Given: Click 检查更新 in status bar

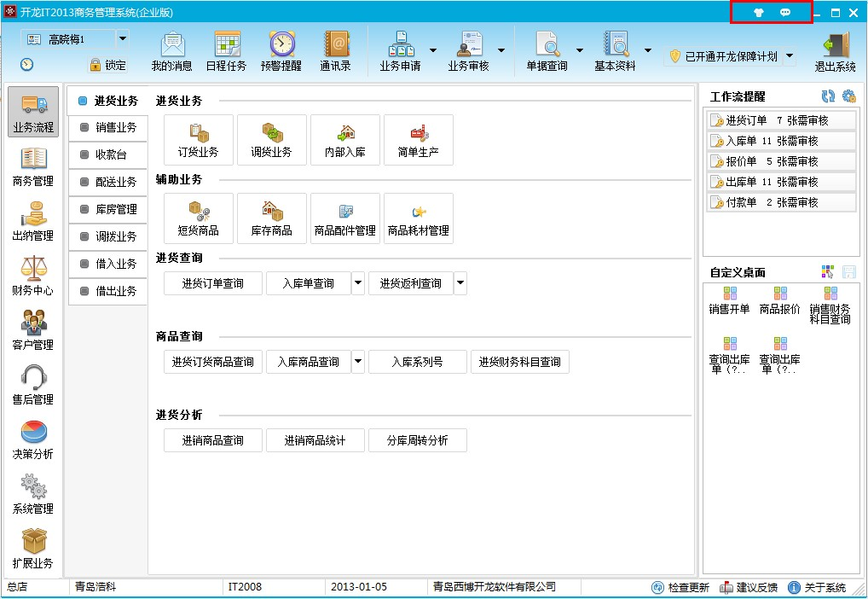Looking at the screenshot, I should point(680,587).
